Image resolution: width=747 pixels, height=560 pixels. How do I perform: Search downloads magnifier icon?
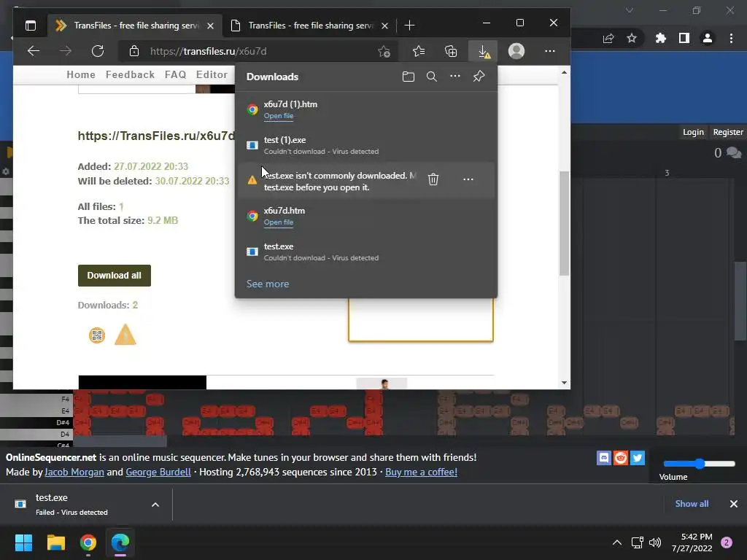[432, 77]
